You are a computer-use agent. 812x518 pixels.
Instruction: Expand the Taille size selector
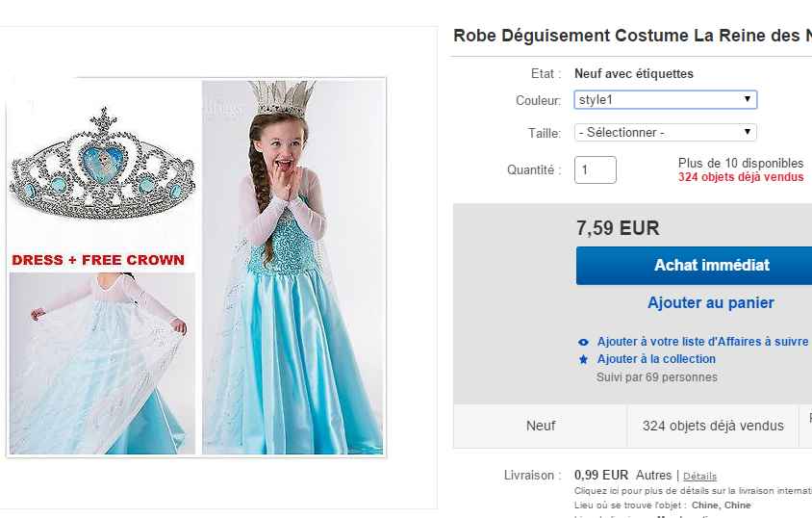665,133
